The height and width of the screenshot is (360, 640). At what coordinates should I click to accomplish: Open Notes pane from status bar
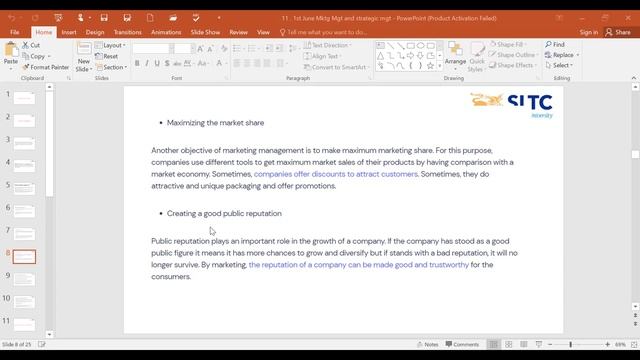point(427,344)
